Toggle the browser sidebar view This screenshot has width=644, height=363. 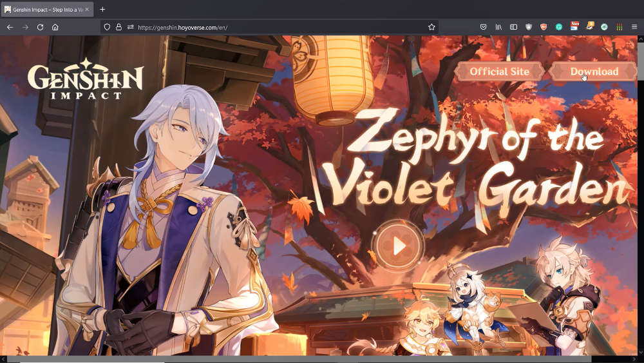tap(514, 27)
